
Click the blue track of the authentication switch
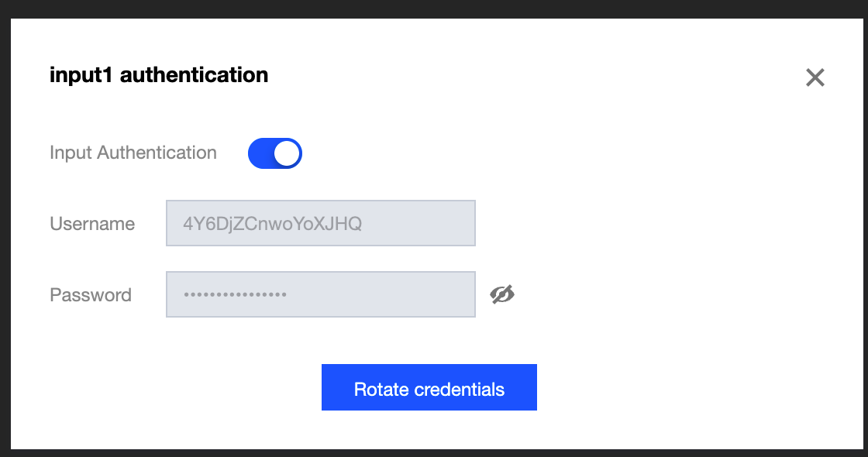[260, 153]
